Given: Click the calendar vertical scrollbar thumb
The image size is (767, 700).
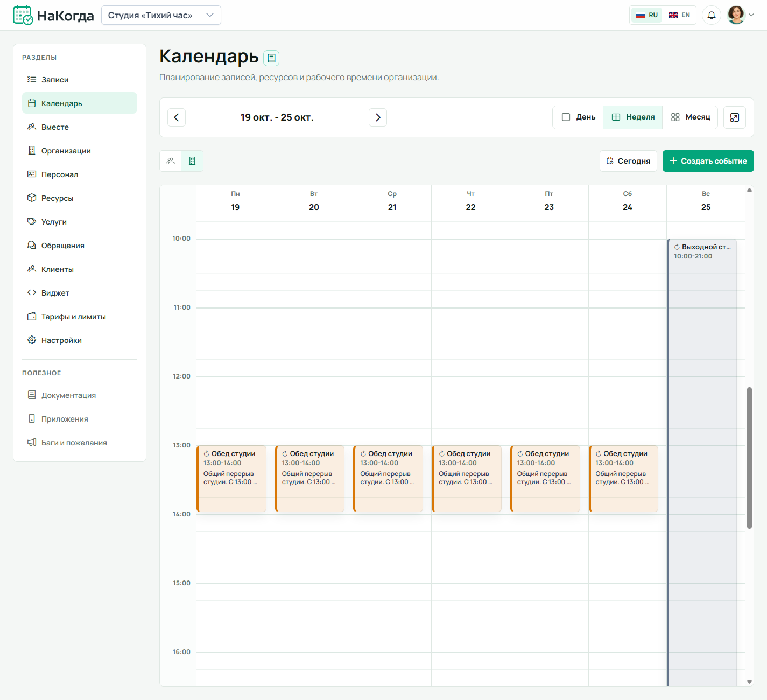Looking at the screenshot, I should click(x=749, y=458).
